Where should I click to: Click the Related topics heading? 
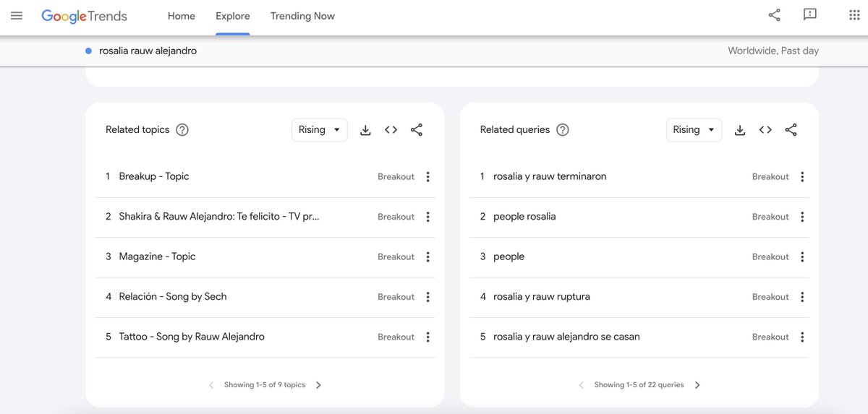(137, 130)
